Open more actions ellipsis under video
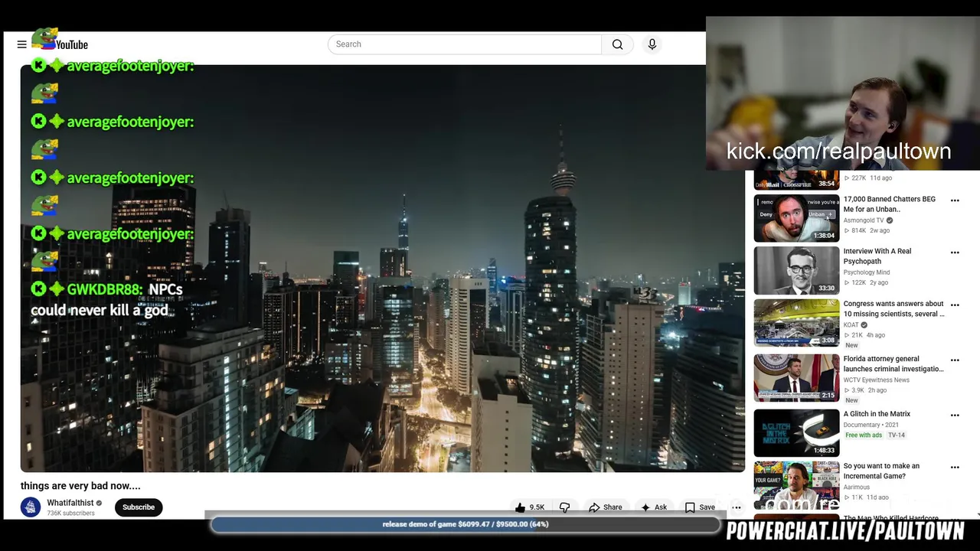Viewport: 980px width, 551px height. click(x=736, y=507)
